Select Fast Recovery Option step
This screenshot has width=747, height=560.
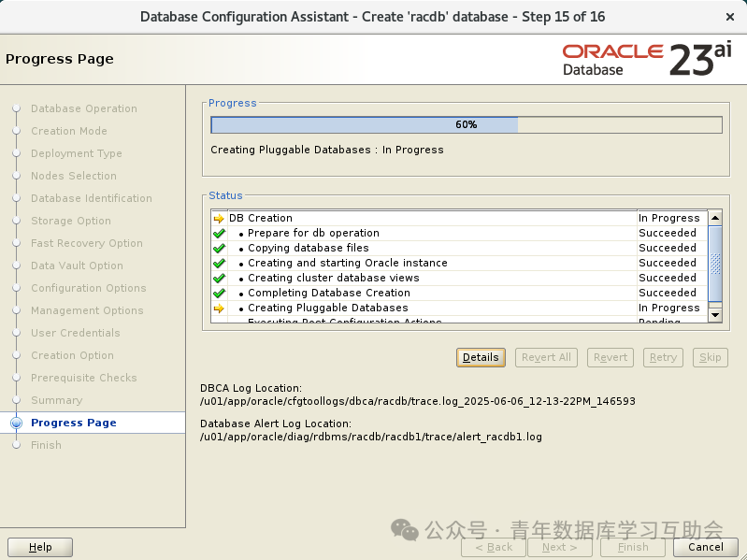click(87, 243)
